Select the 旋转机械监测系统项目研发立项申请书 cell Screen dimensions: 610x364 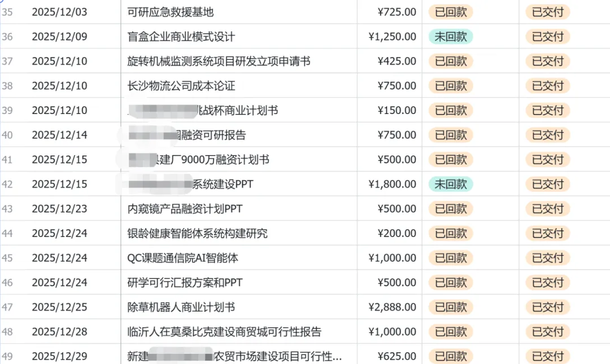tap(219, 61)
